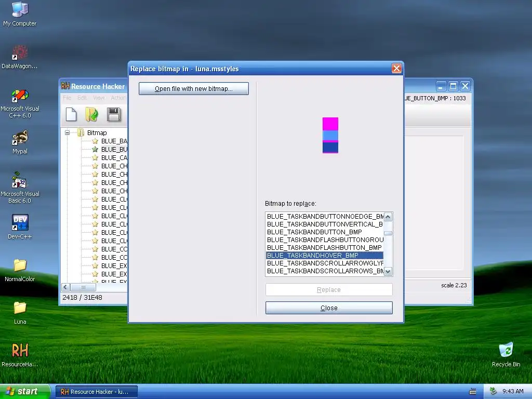Select BLUE_TASKBANDSCROLLARROWS_BMP in the list
The image size is (532, 399).
coord(325,271)
